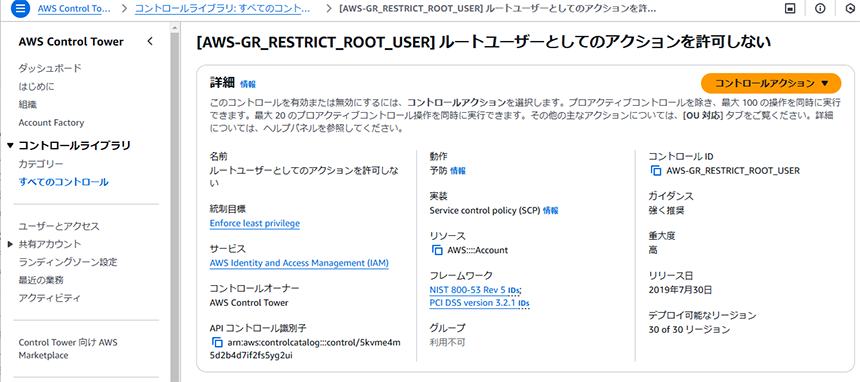Click the 強く推奨 guidance value
This screenshot has width=860, height=382.
pyautogui.click(x=666, y=210)
